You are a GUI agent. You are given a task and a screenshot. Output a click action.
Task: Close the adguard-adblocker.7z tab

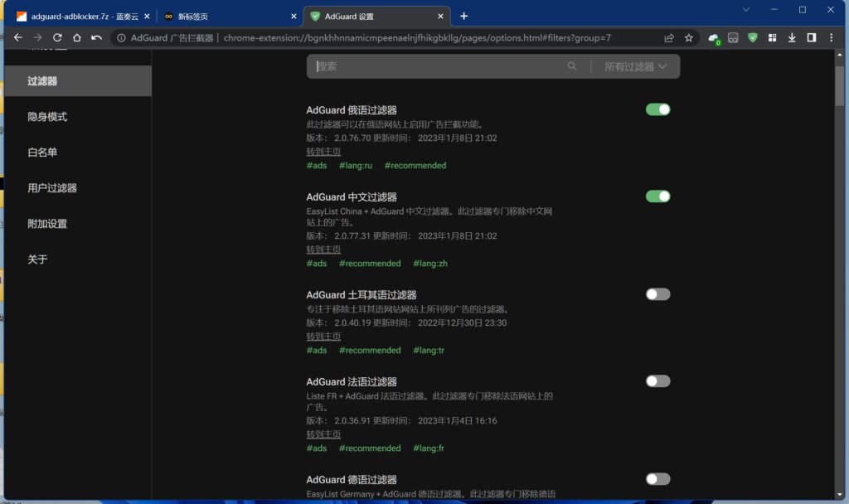click(147, 17)
